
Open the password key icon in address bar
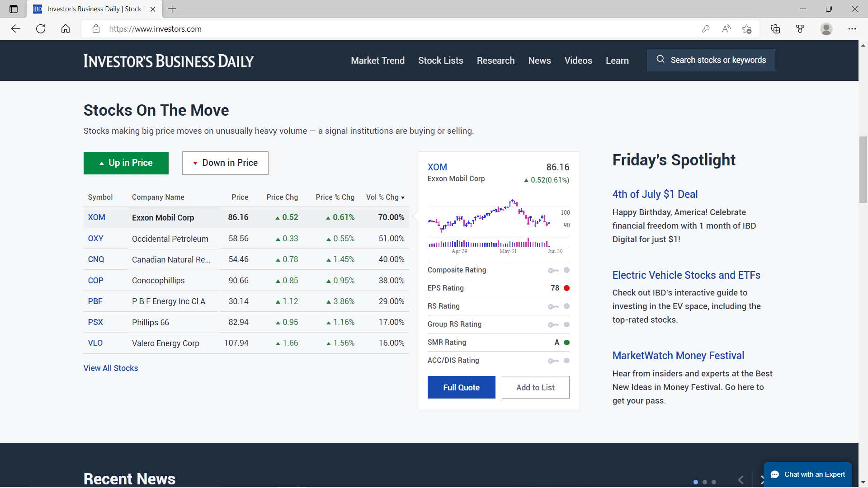(x=706, y=29)
